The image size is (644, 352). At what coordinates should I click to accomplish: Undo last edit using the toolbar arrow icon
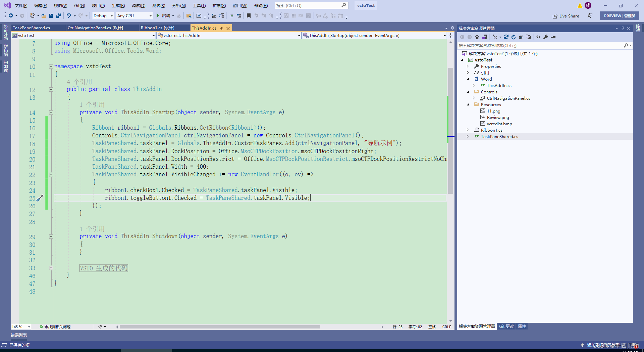point(68,16)
